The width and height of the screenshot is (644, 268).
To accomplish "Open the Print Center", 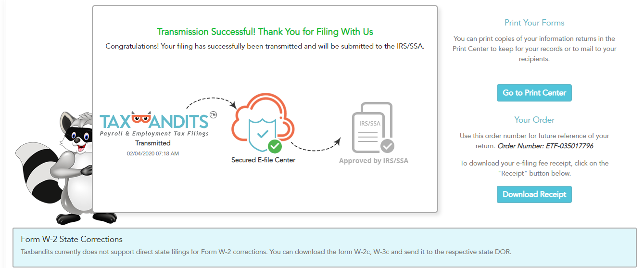I will tap(534, 93).
